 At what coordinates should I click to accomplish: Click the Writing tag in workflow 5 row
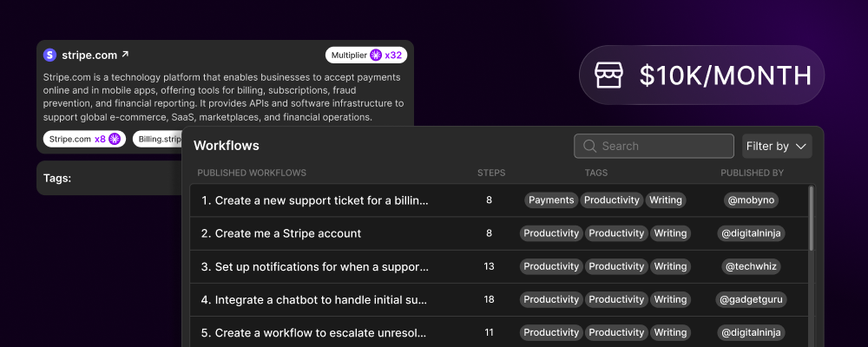point(670,333)
